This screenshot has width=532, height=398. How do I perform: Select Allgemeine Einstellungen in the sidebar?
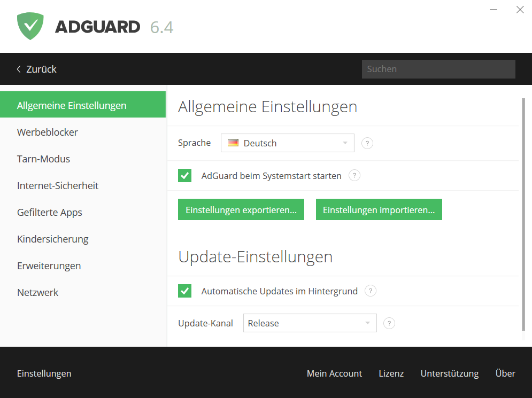click(83, 105)
